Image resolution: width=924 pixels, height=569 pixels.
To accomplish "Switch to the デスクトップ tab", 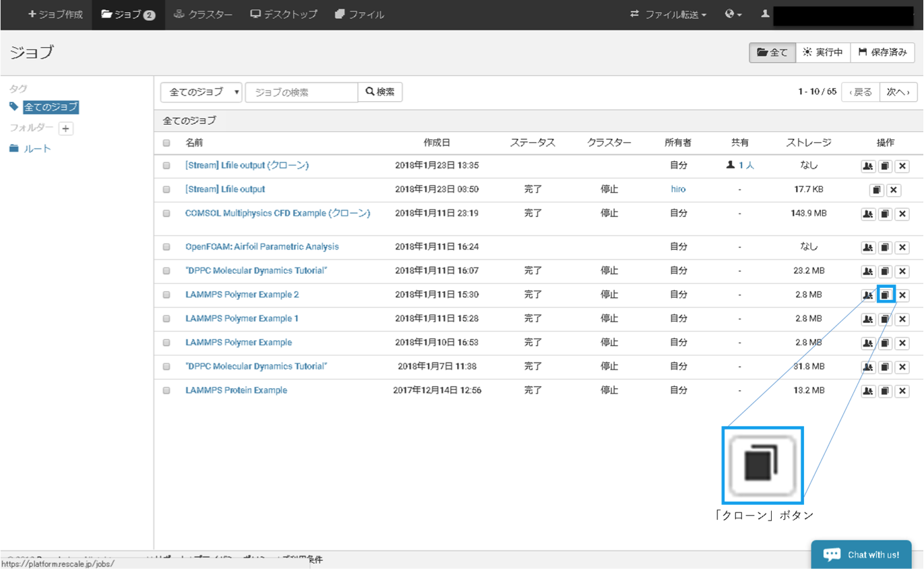I will pos(284,14).
